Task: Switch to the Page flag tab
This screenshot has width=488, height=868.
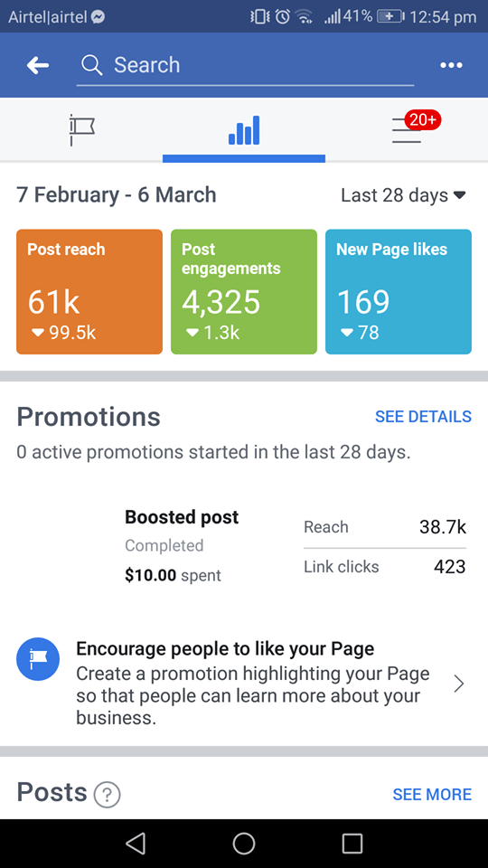Action: 82,130
